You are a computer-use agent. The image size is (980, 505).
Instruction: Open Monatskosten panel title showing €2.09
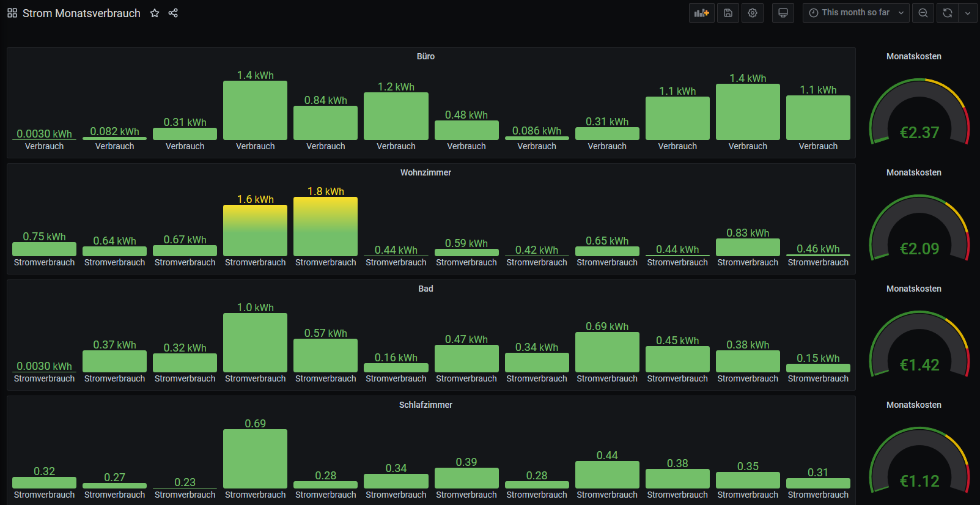pos(914,172)
